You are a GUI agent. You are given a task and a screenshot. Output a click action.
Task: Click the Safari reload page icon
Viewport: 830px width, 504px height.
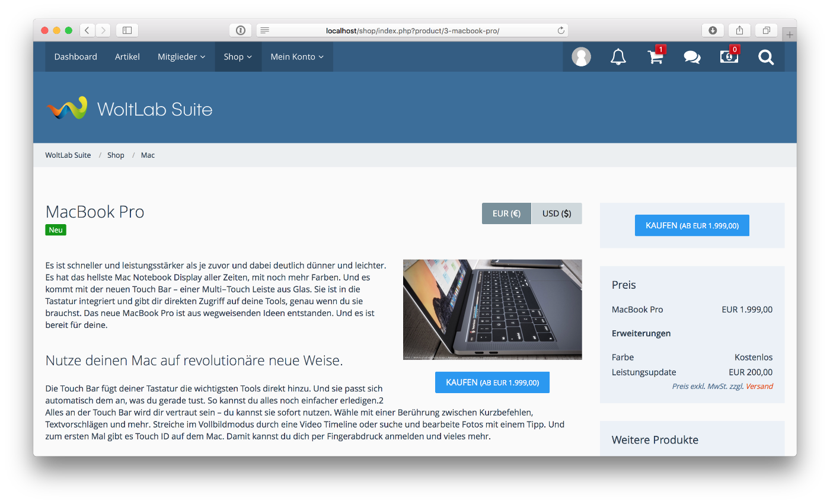[x=561, y=30]
